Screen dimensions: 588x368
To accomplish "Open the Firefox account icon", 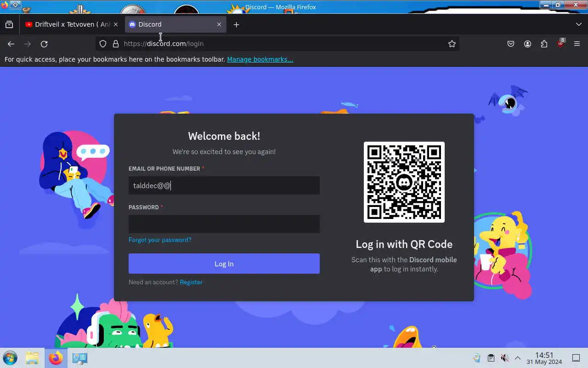I will tap(527, 44).
